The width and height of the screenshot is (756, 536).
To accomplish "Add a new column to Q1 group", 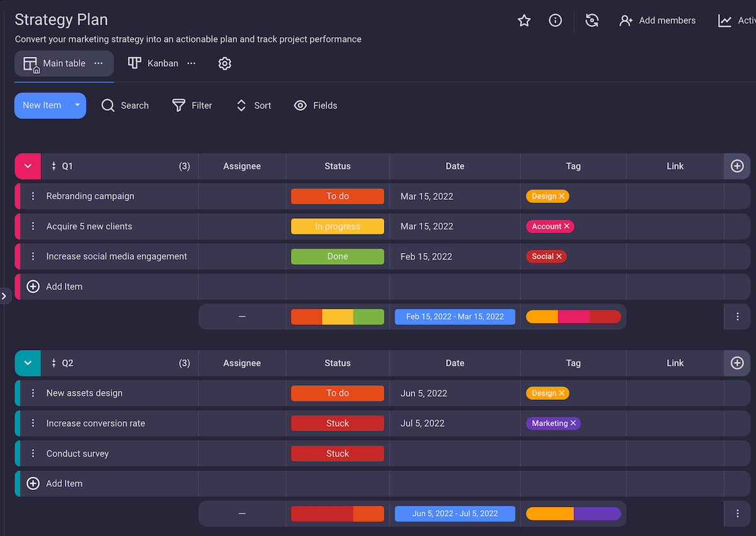I will 737,166.
